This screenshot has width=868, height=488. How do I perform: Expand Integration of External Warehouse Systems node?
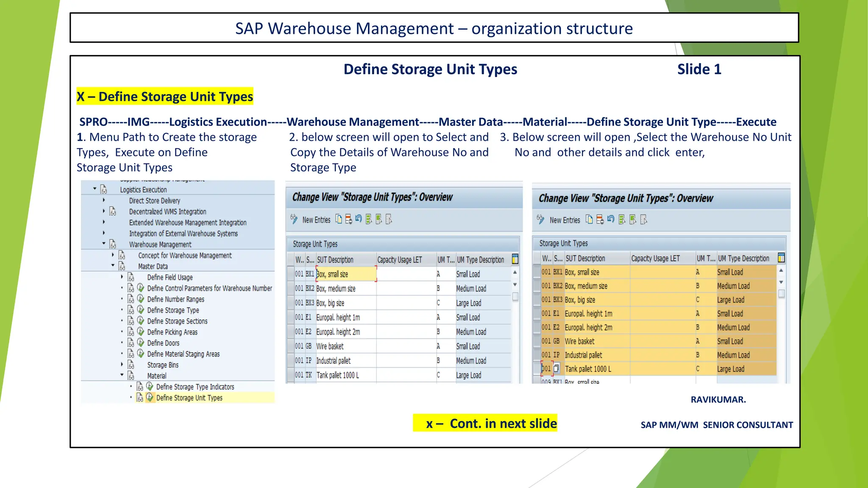click(104, 233)
